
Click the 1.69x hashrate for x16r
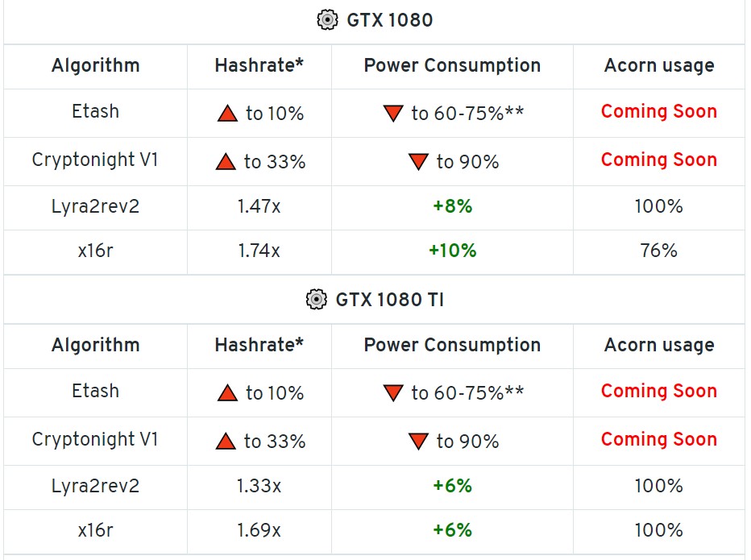click(259, 530)
